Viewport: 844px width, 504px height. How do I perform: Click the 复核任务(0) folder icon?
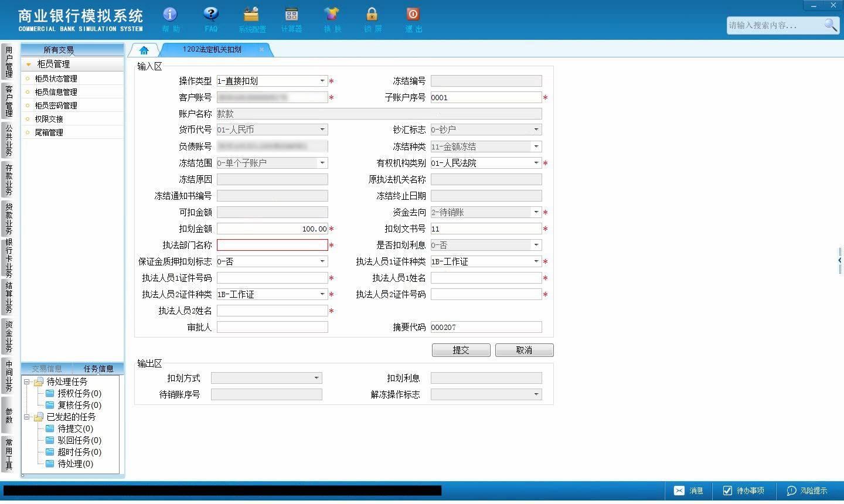coord(50,405)
